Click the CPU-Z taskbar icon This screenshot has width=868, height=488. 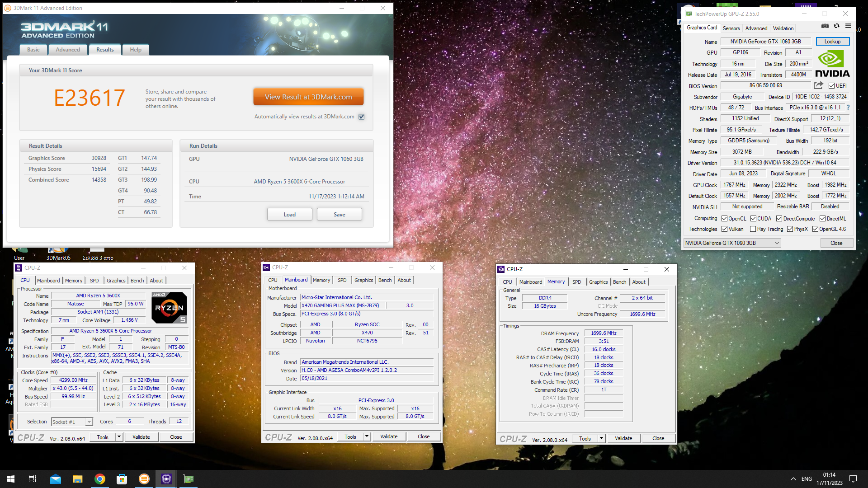tap(166, 479)
